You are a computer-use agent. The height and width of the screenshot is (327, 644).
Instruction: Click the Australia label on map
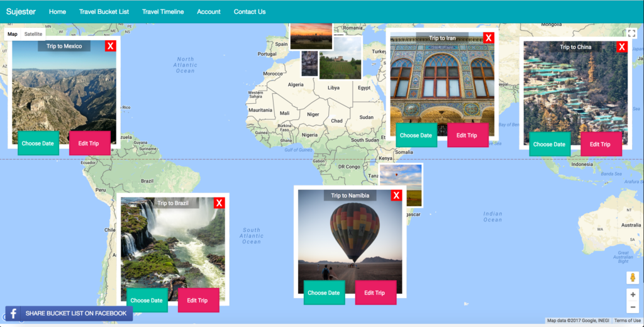pyautogui.click(x=631, y=225)
